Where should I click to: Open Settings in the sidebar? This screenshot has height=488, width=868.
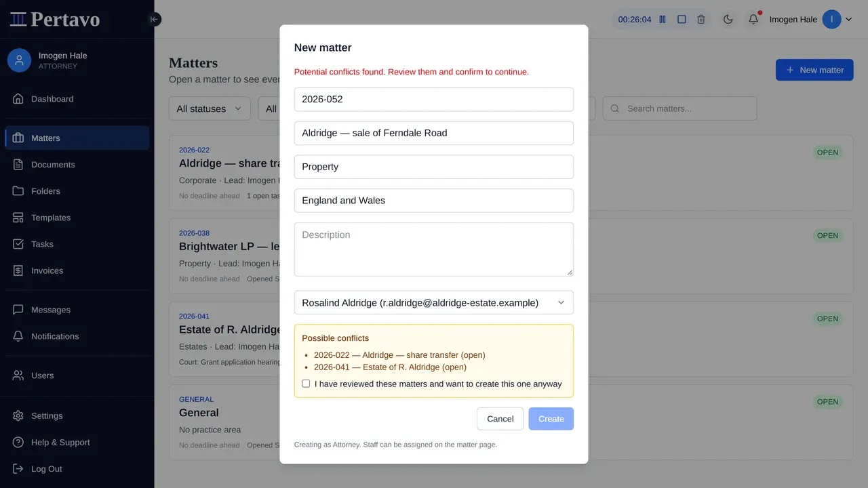(77, 416)
